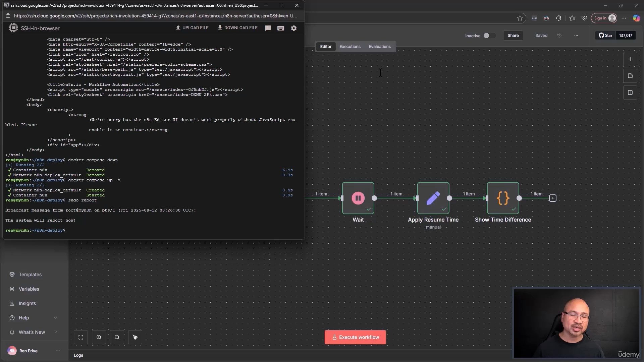Expand the Help menu chevron
This screenshot has width=644, height=362.
coord(55,318)
